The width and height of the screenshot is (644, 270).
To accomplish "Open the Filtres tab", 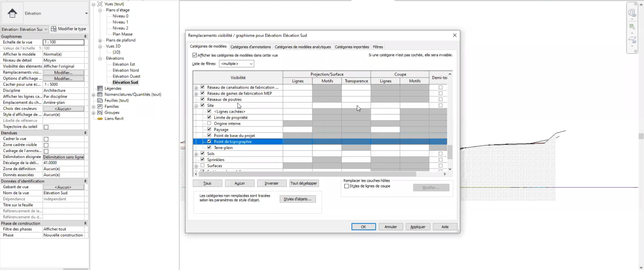I will pyautogui.click(x=378, y=47).
